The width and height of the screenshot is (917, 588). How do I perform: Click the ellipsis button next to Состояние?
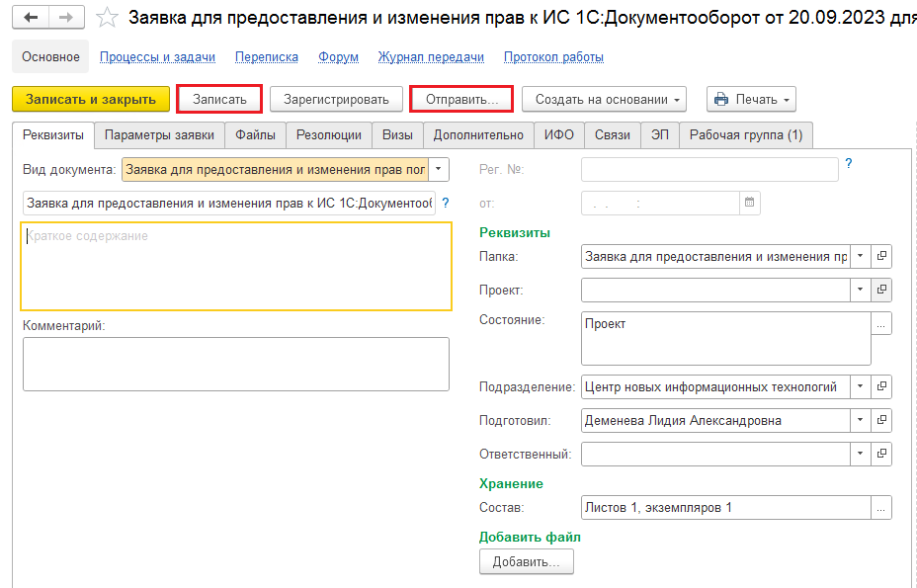[881, 323]
